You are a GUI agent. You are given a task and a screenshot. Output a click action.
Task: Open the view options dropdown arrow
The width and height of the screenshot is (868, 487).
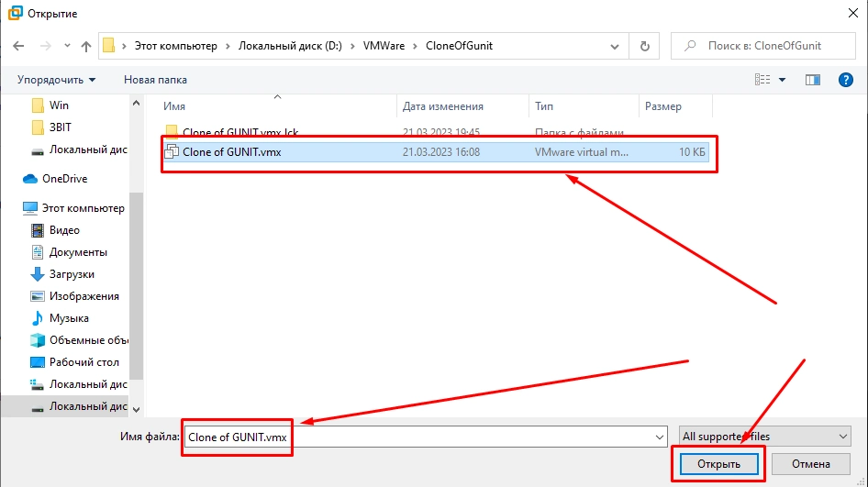pos(782,80)
